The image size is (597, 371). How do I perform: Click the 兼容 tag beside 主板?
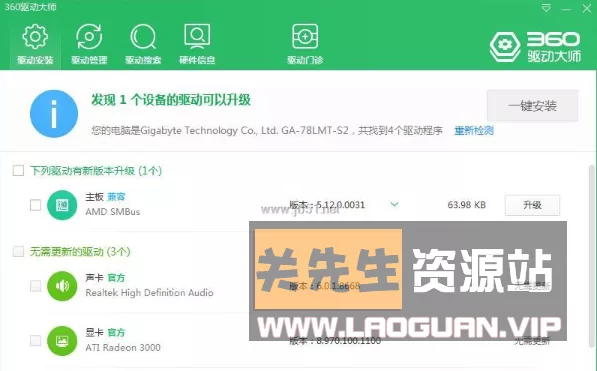(116, 197)
